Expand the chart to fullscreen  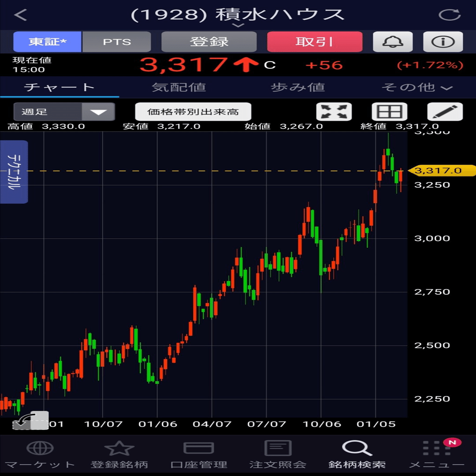tap(334, 112)
